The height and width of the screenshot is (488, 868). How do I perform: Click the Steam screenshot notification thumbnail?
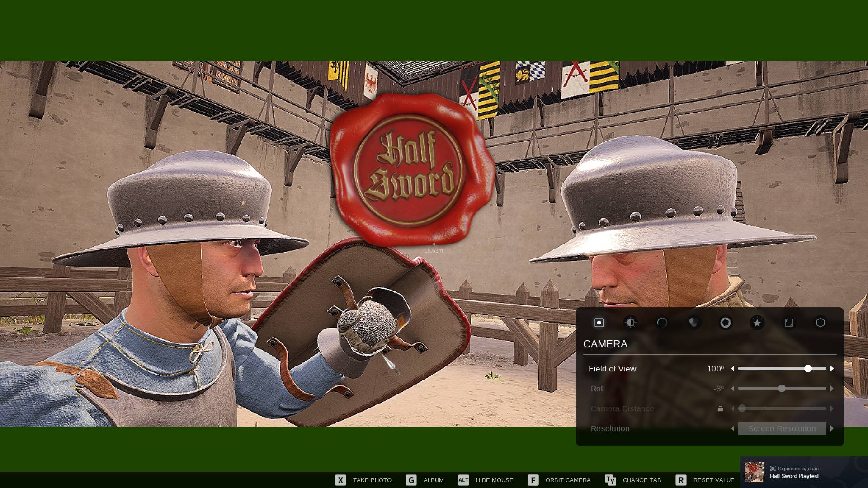(754, 472)
